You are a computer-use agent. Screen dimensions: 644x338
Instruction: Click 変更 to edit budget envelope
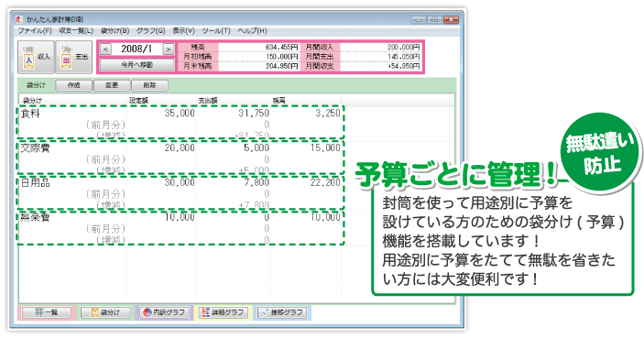coord(112,85)
